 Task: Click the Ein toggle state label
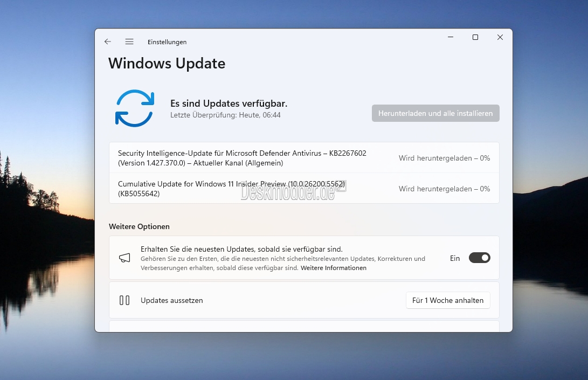click(x=455, y=258)
